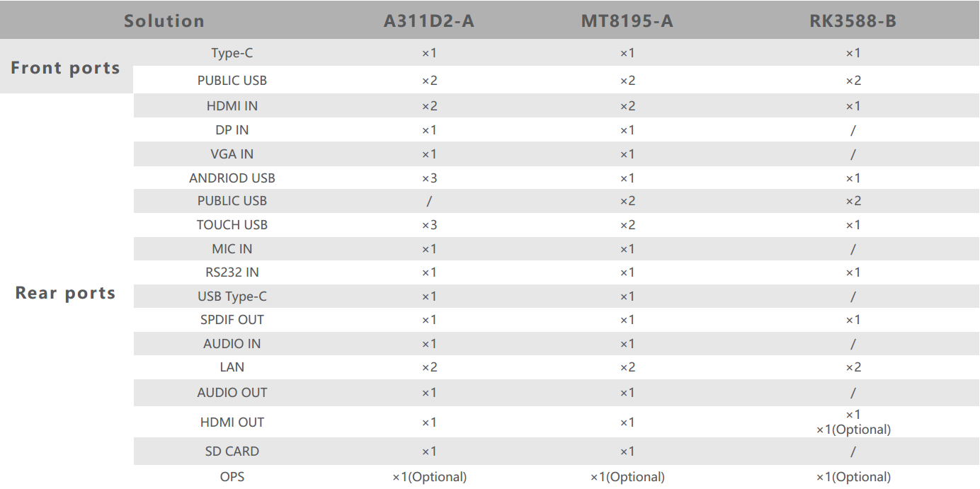Click the HDMI IN row label

tap(232, 106)
